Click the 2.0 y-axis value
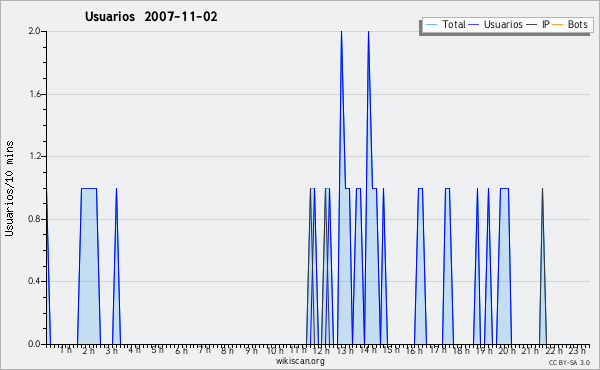The width and height of the screenshot is (600, 370). tap(34, 31)
